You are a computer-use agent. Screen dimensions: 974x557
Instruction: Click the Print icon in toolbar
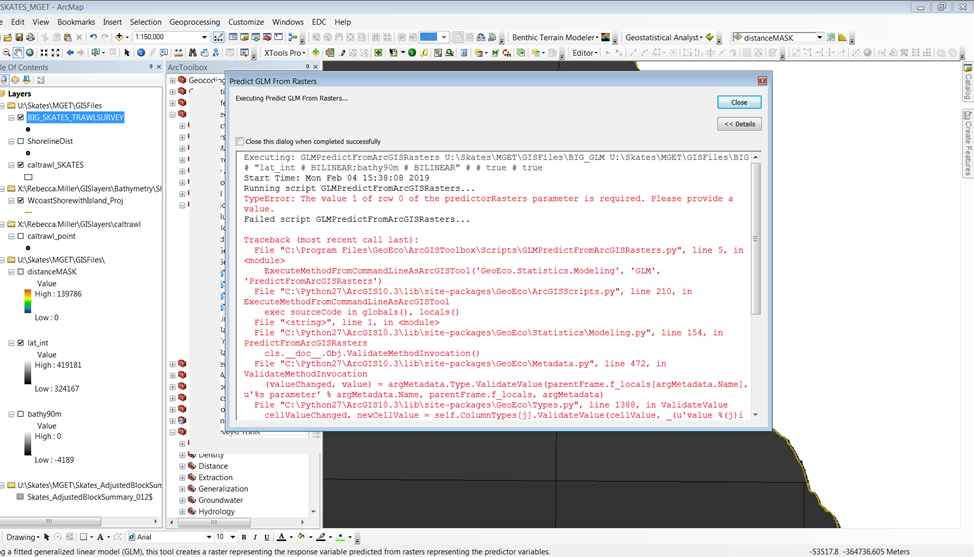click(x=30, y=37)
